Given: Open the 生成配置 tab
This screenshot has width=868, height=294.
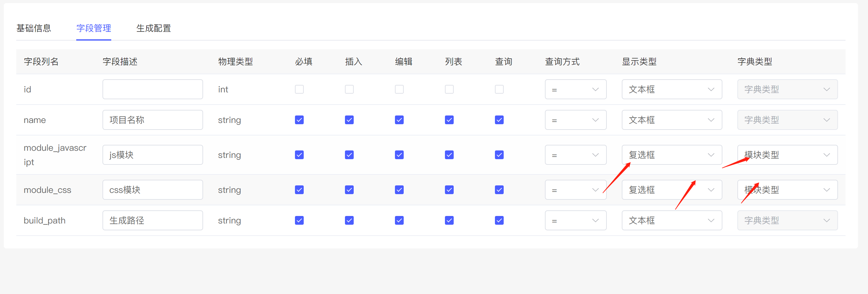Looking at the screenshot, I should pyautogui.click(x=154, y=28).
